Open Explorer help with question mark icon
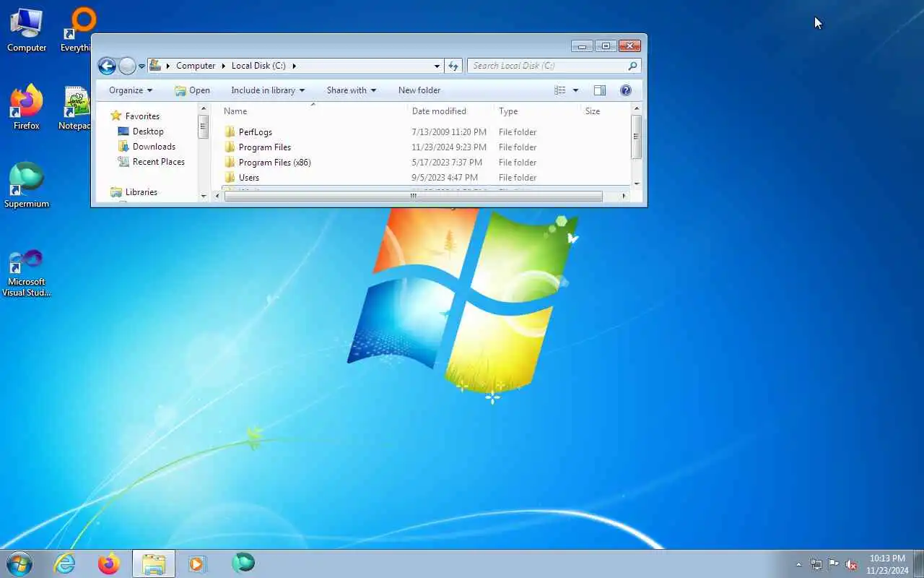The width and height of the screenshot is (924, 578). pyautogui.click(x=626, y=90)
